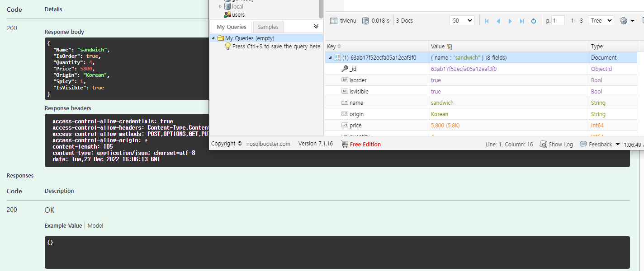Click the OK description in Swagger
The height and width of the screenshot is (271, 644).
coord(50,210)
